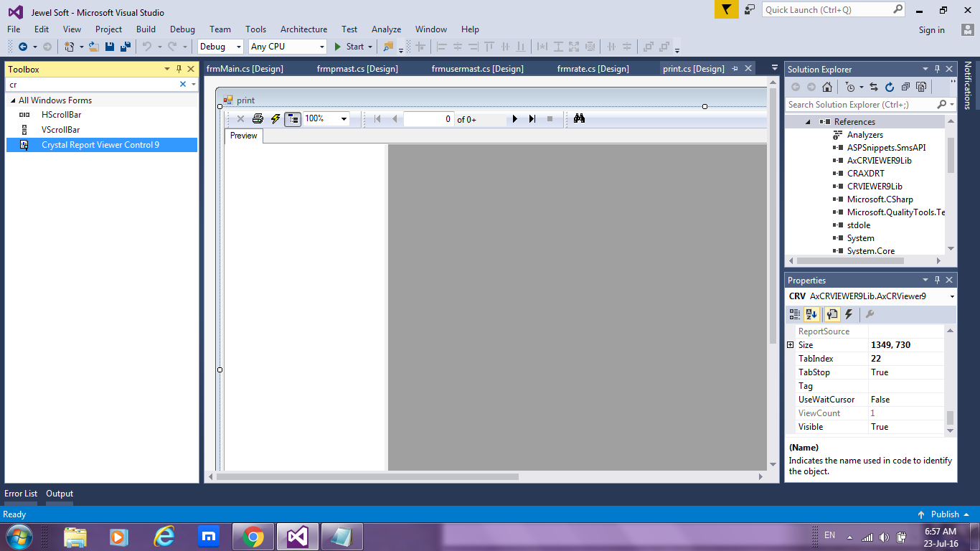Go to the next report page
Image resolution: width=980 pixels, height=551 pixels.
pyautogui.click(x=515, y=118)
